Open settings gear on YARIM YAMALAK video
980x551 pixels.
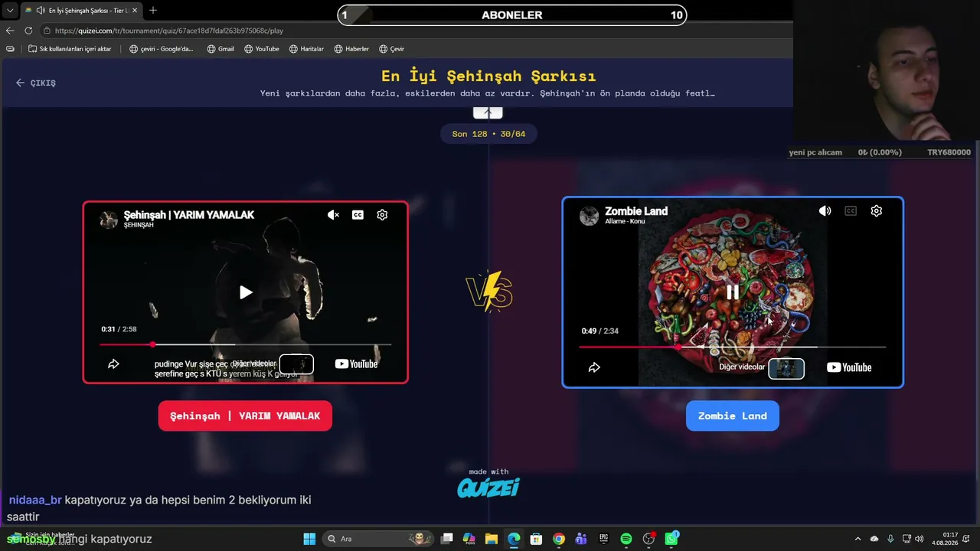382,215
